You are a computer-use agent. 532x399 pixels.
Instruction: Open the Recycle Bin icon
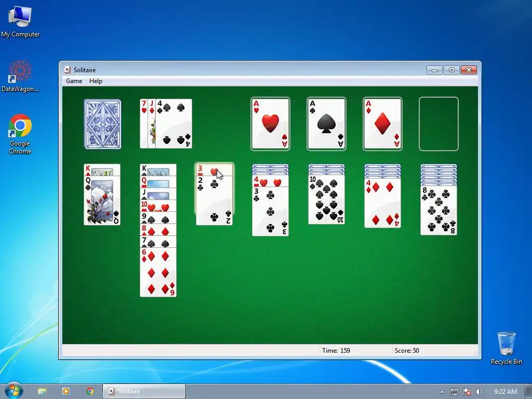[x=506, y=348]
